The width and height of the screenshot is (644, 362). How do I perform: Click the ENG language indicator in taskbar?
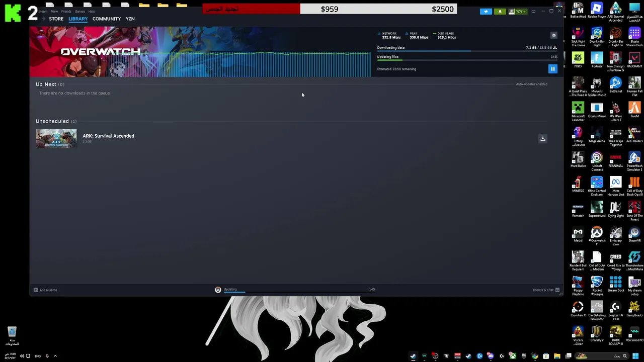38,356
